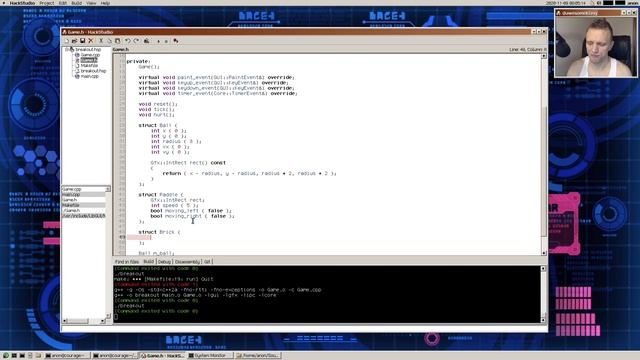Select main.cpp in the open files list
The image size is (640, 360).
coord(83,194)
